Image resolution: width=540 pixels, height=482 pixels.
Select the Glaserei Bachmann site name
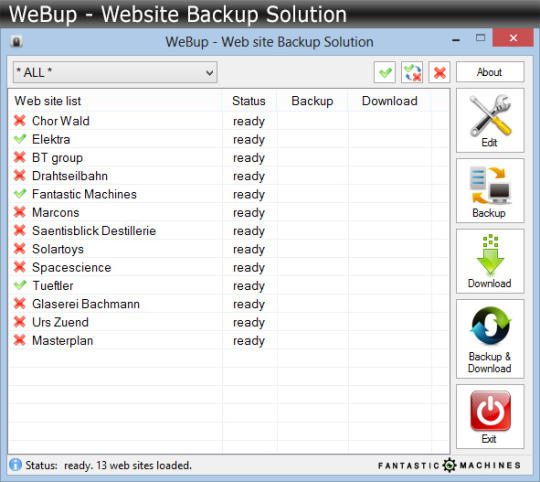click(x=86, y=304)
